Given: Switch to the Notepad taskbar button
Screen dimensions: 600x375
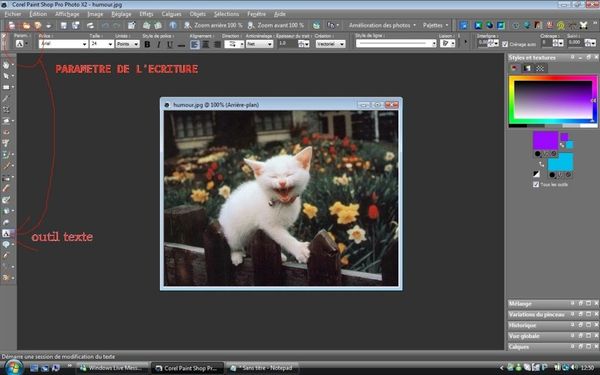Looking at the screenshot, I should click(262, 368).
